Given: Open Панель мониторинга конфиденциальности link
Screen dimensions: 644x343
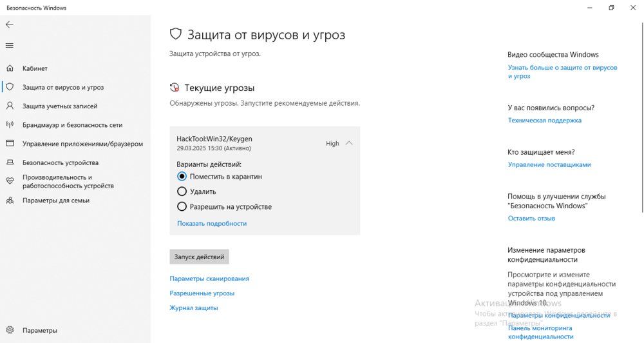Looking at the screenshot, I should (540, 332).
